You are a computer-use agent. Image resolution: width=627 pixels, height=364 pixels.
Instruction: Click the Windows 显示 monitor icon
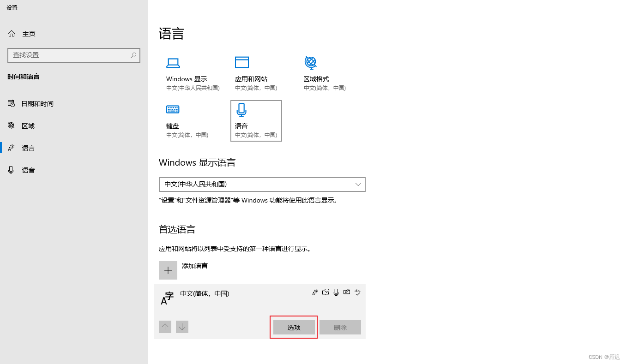[x=173, y=63]
